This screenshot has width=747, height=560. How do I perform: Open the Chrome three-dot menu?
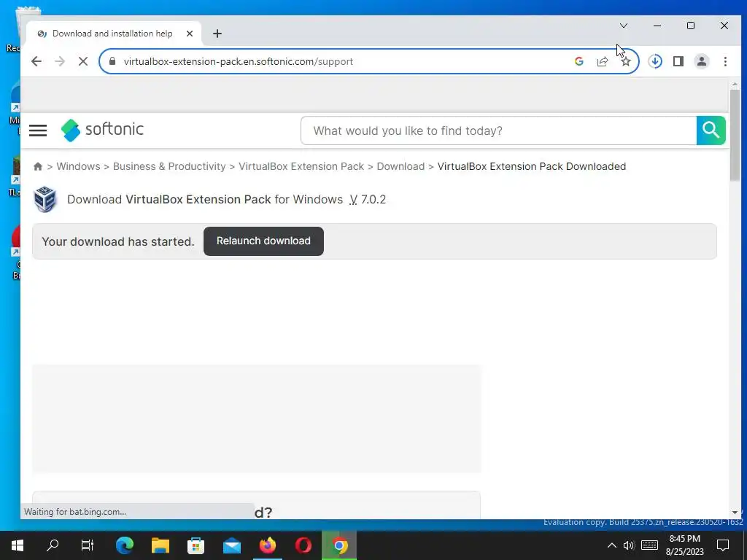pyautogui.click(x=725, y=61)
